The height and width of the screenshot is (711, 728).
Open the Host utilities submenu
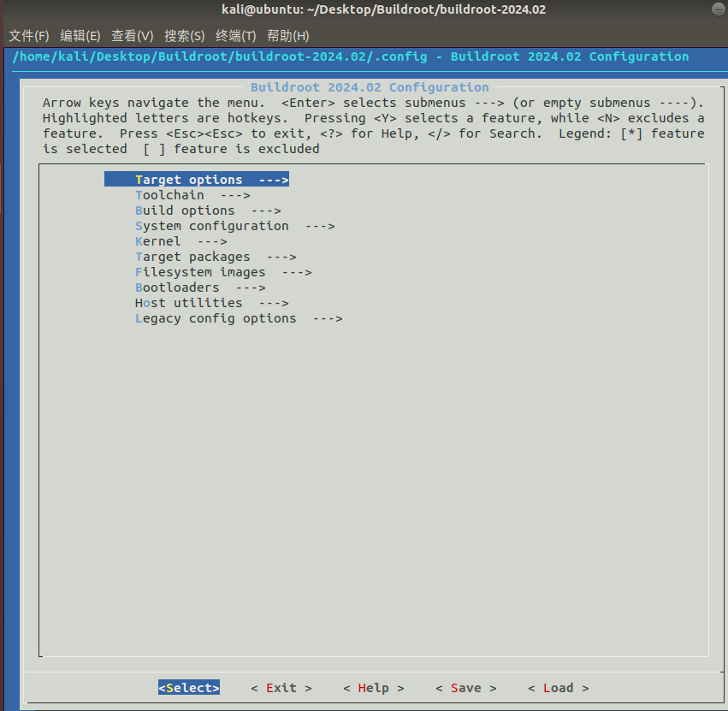pyautogui.click(x=211, y=303)
